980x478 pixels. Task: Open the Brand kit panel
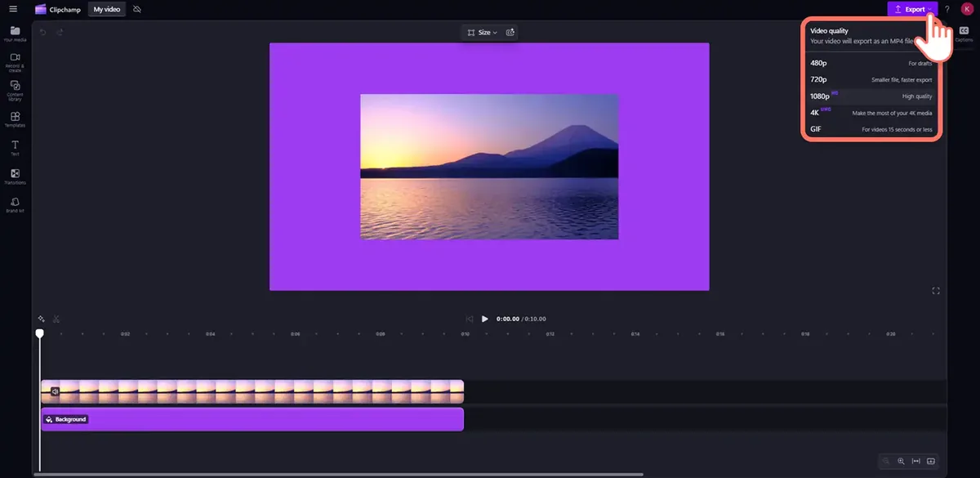(x=15, y=204)
